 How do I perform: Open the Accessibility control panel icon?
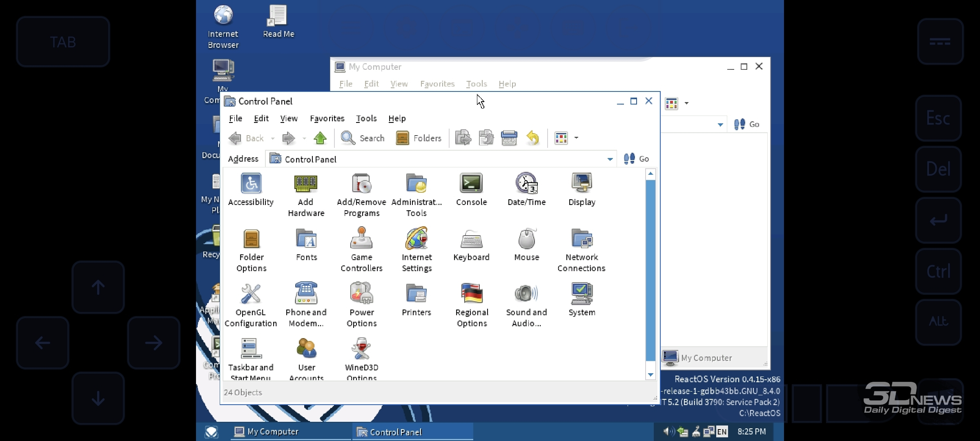click(251, 183)
